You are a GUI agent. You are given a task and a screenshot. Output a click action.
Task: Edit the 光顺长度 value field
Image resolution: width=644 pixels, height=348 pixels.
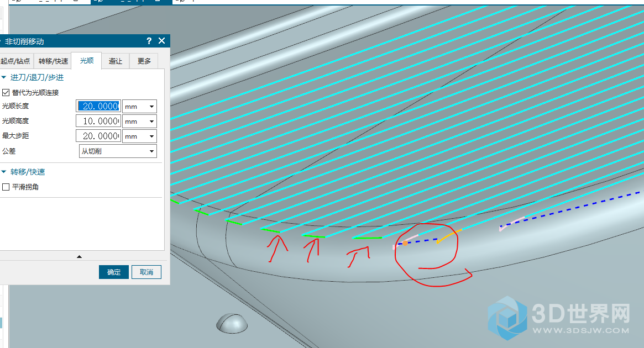[x=98, y=106]
